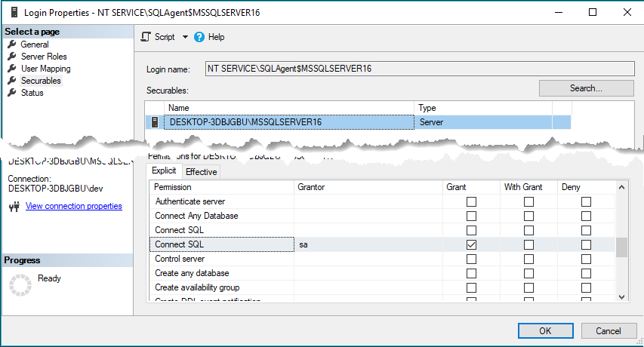Select the Create any database permission row
This screenshot has width=644, height=347.
(382, 273)
